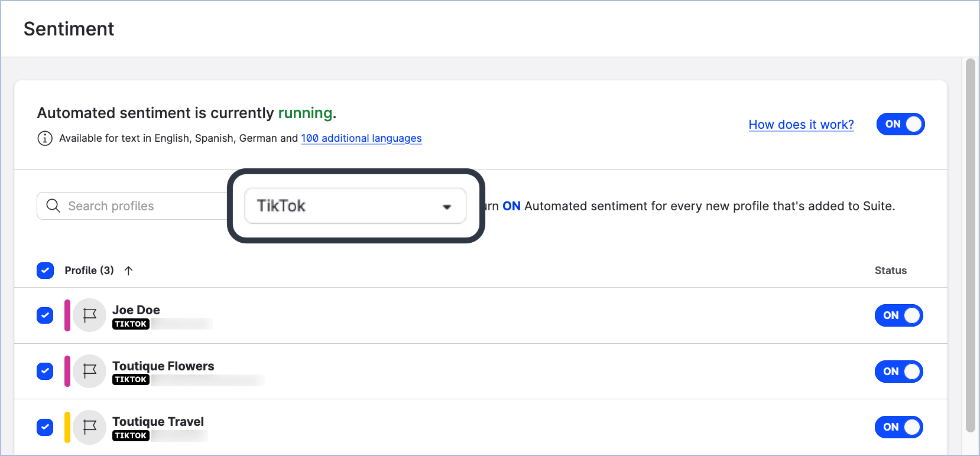Disable sentiment toggle for Joe Doe
The height and width of the screenshot is (456, 980).
click(898, 315)
